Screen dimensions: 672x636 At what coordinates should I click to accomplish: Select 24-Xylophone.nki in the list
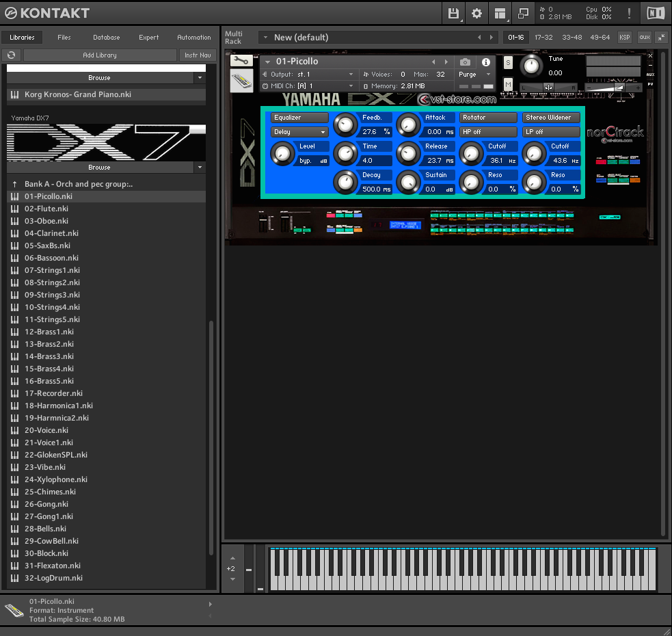click(106, 479)
